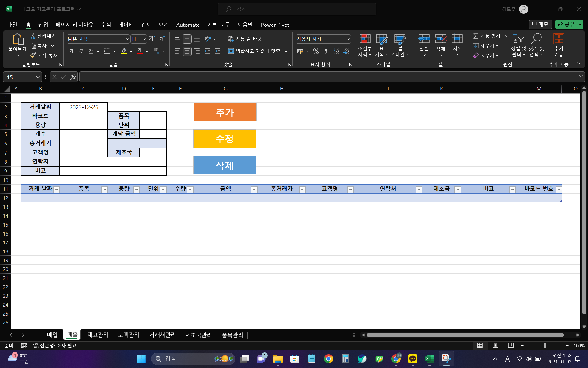Click the 바코드 input cell C3
588x368 pixels.
(84, 116)
